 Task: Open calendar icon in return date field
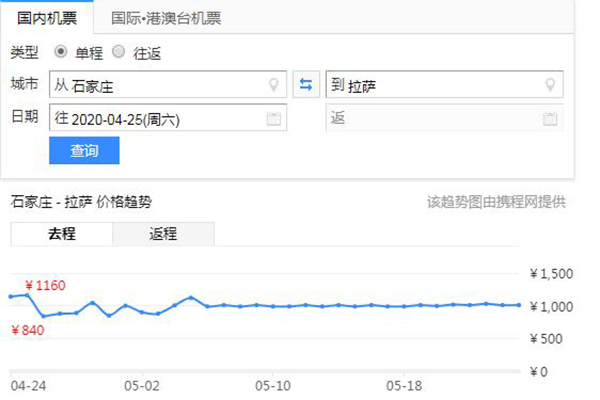(x=549, y=119)
